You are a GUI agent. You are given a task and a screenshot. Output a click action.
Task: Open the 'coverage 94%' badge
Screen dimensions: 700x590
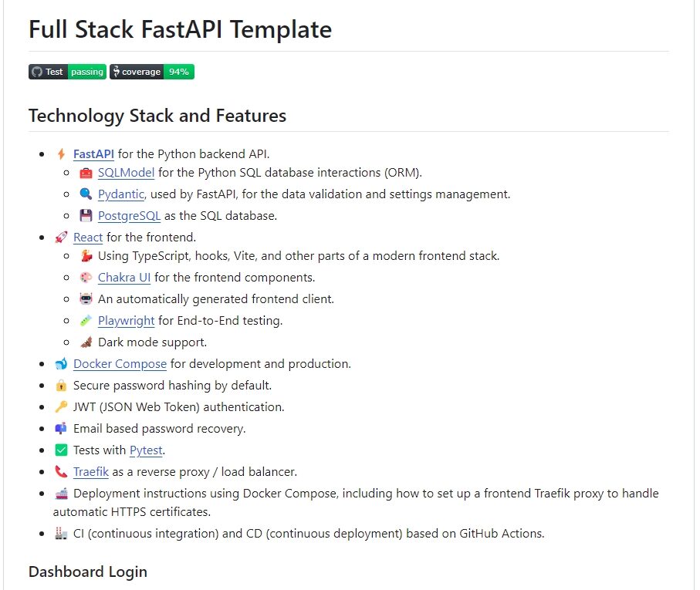click(152, 72)
